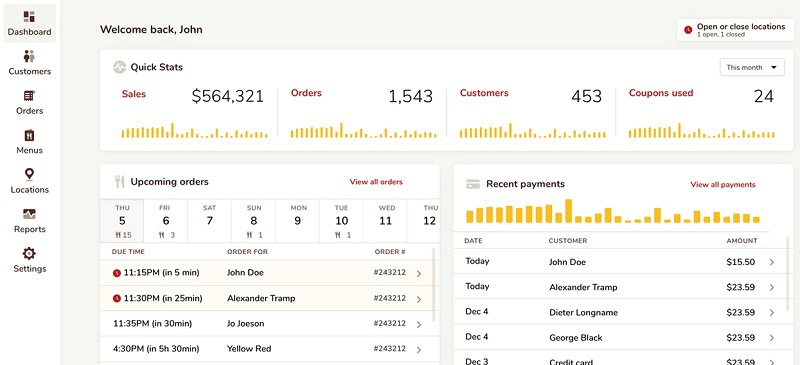
Task: Open the Customers sidebar icon
Action: (29, 56)
